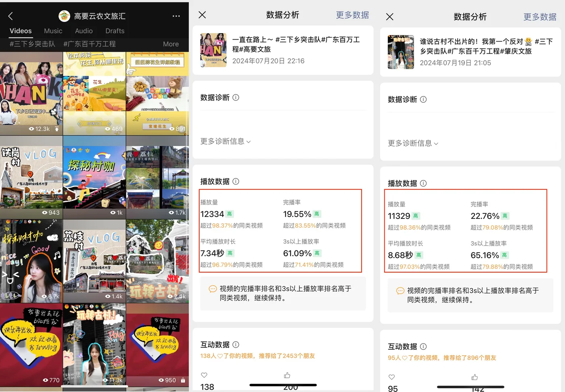Image resolution: width=565 pixels, height=392 pixels.
Task: Close the middle 数据分析 panel
Action: point(202,15)
